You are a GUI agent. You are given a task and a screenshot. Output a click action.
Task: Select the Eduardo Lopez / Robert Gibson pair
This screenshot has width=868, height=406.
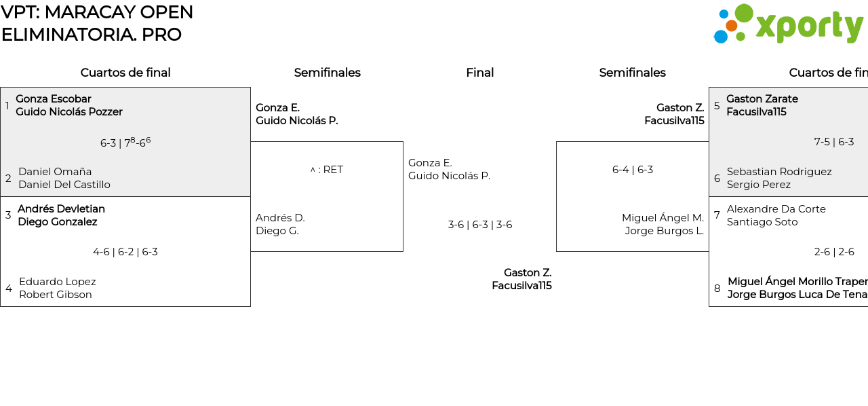coord(57,288)
